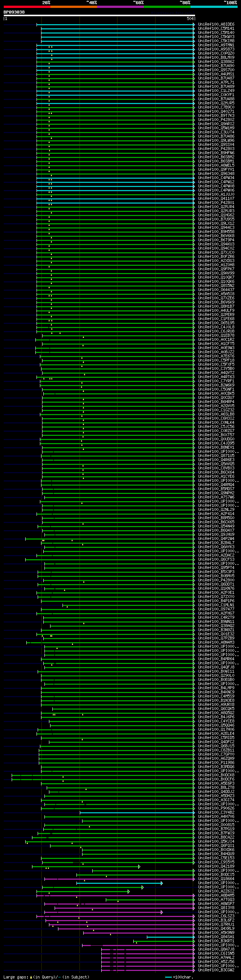
Task: Pick hit UniRef100_B8LM09
Action: point(216,58)
